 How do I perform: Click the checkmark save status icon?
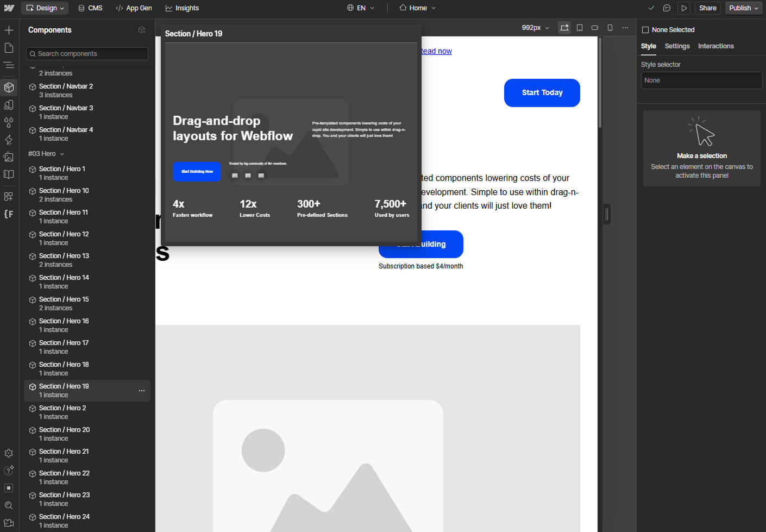pyautogui.click(x=651, y=8)
